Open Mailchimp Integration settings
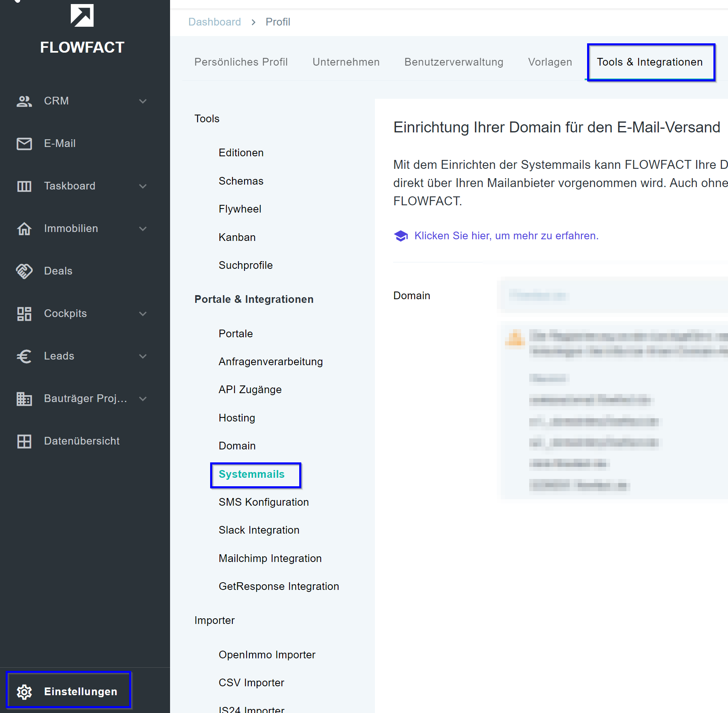The height and width of the screenshot is (713, 728). coord(270,558)
